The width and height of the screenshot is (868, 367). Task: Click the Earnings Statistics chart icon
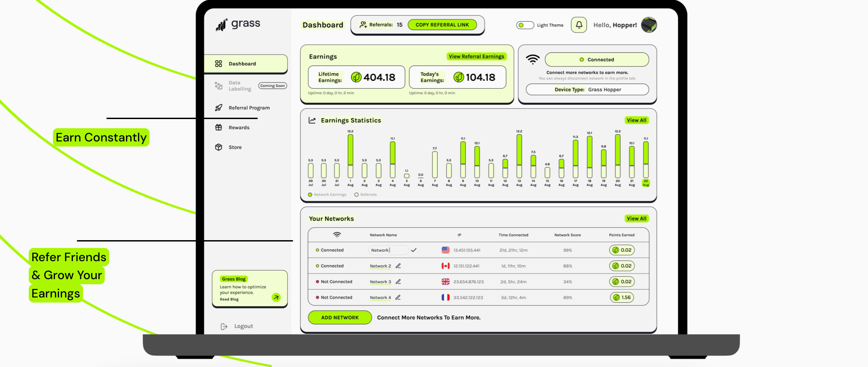312,120
